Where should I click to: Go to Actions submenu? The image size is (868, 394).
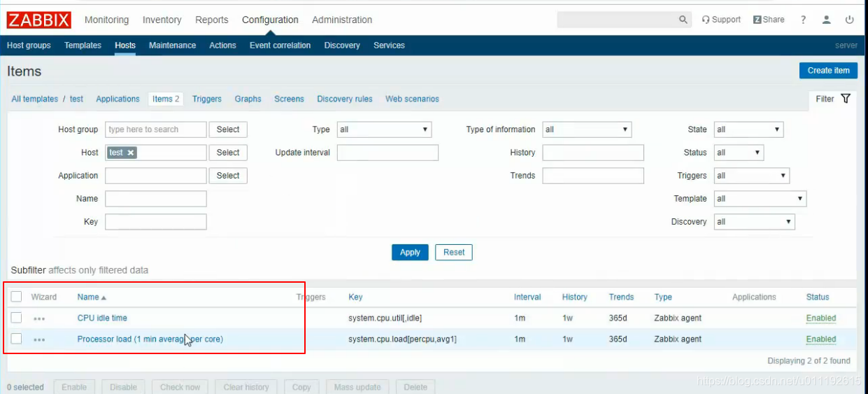[x=222, y=45]
